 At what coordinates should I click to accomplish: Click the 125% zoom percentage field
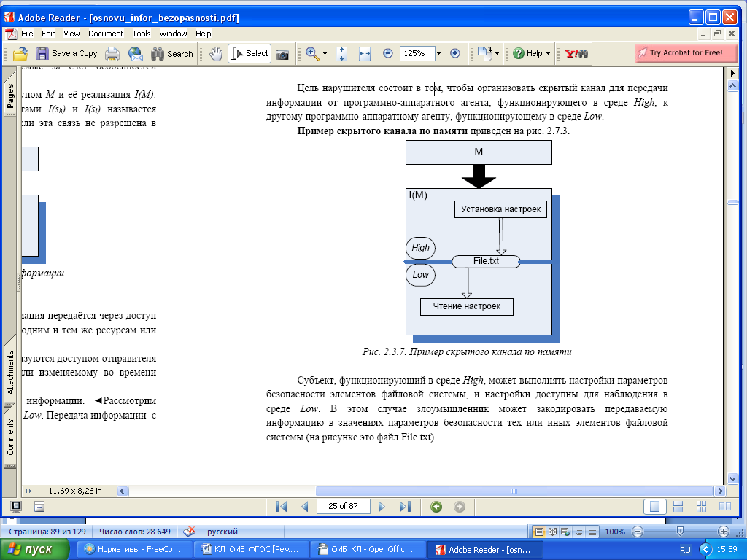click(417, 53)
